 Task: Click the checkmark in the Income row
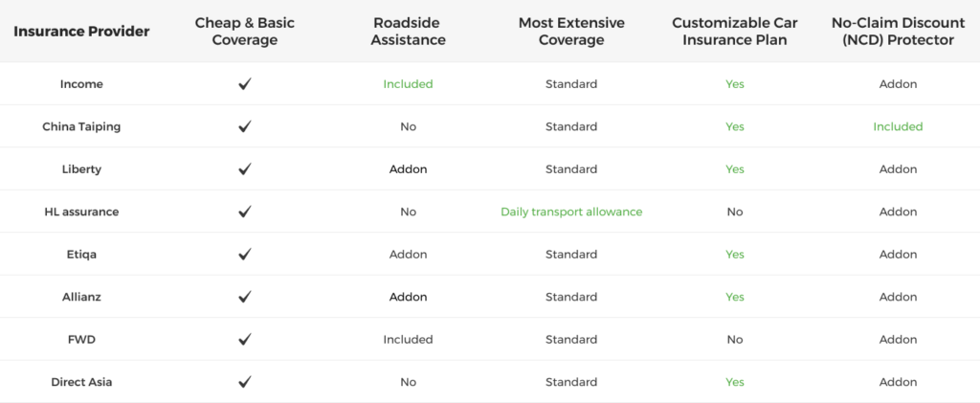pos(245,84)
